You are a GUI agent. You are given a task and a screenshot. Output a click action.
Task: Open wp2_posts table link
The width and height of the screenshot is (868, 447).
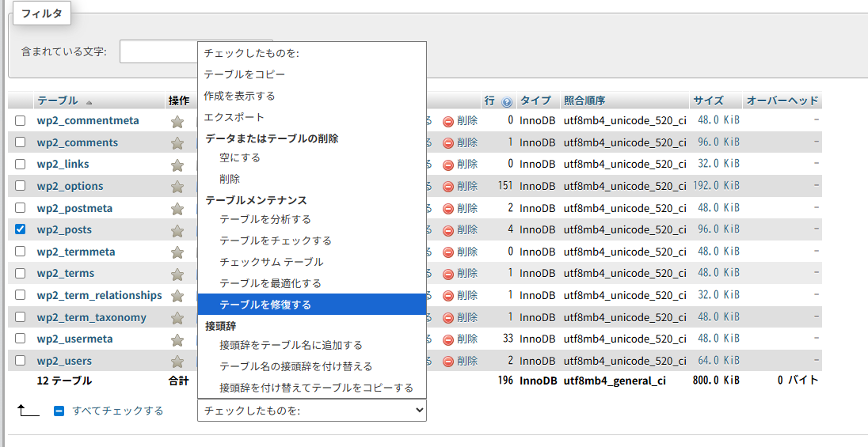[64, 230]
